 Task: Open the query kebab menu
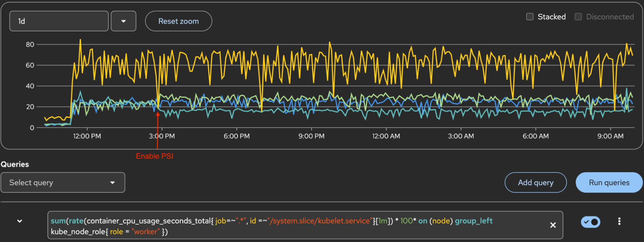(619, 221)
